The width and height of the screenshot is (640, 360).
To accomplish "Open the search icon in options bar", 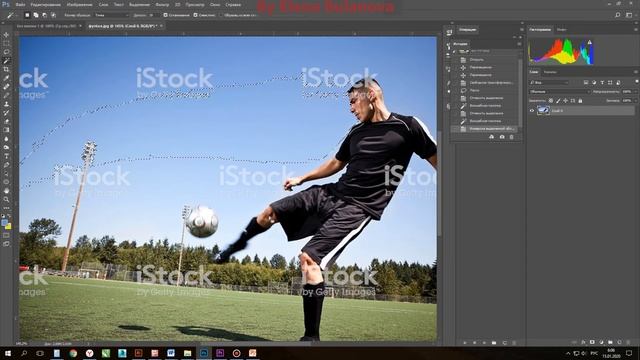I will click(x=618, y=15).
